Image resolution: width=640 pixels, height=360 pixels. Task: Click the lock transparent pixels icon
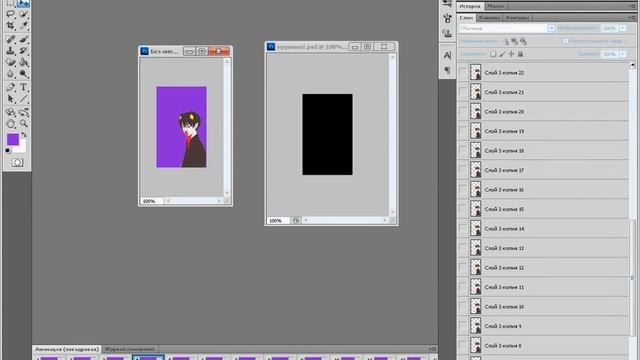pos(493,54)
